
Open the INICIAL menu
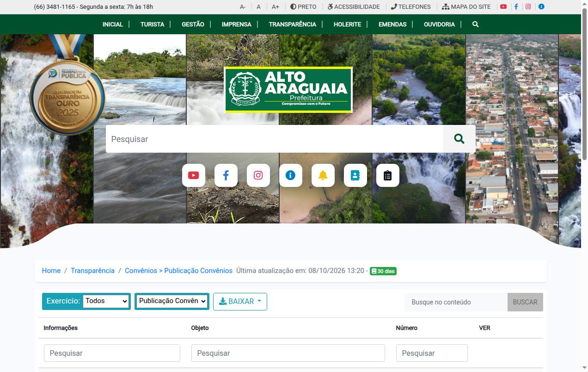(x=113, y=24)
